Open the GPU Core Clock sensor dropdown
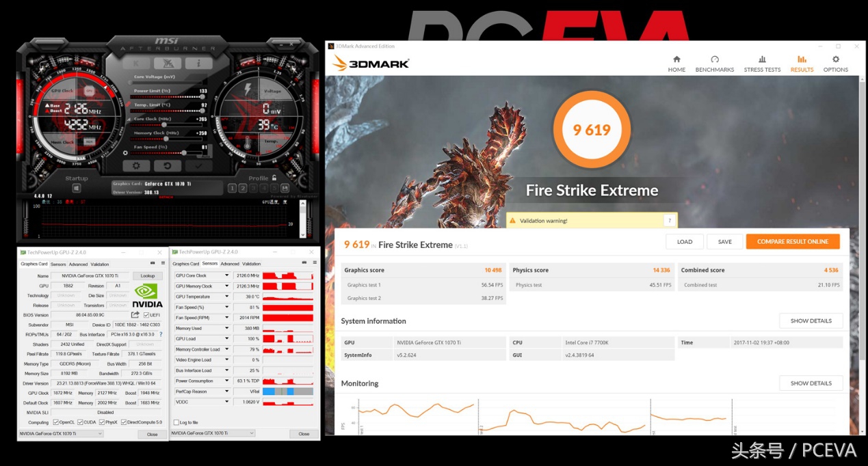The image size is (868, 466). [x=226, y=275]
